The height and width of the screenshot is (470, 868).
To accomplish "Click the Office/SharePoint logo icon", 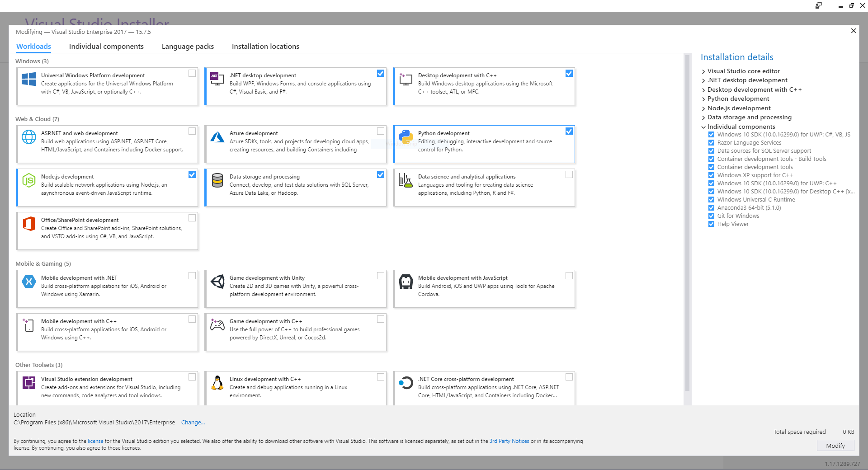I will click(x=29, y=224).
